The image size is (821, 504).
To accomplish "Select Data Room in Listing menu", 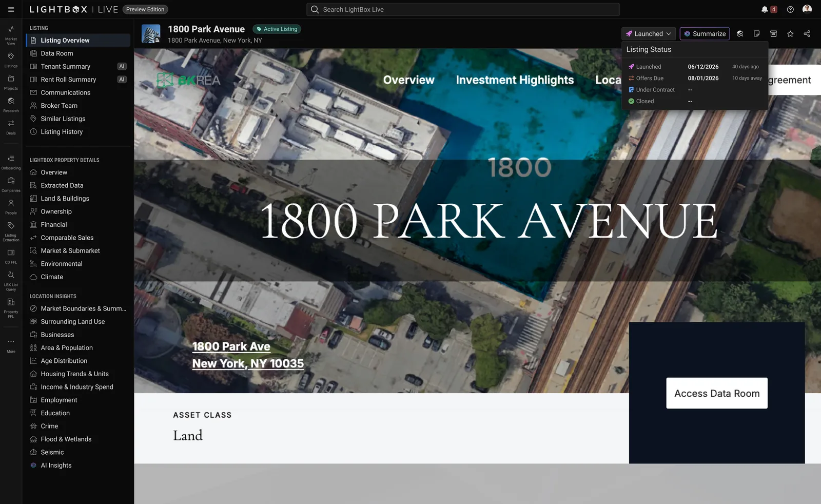I will pos(78,53).
